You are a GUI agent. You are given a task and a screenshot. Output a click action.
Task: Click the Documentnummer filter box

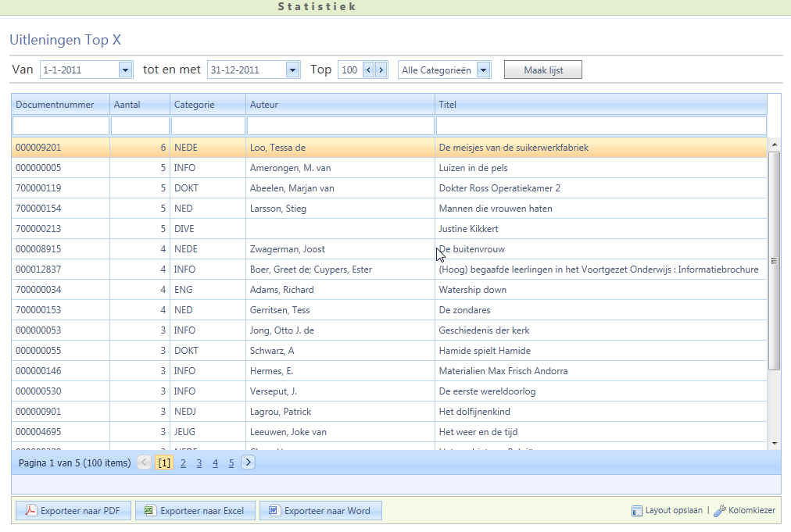pos(60,126)
